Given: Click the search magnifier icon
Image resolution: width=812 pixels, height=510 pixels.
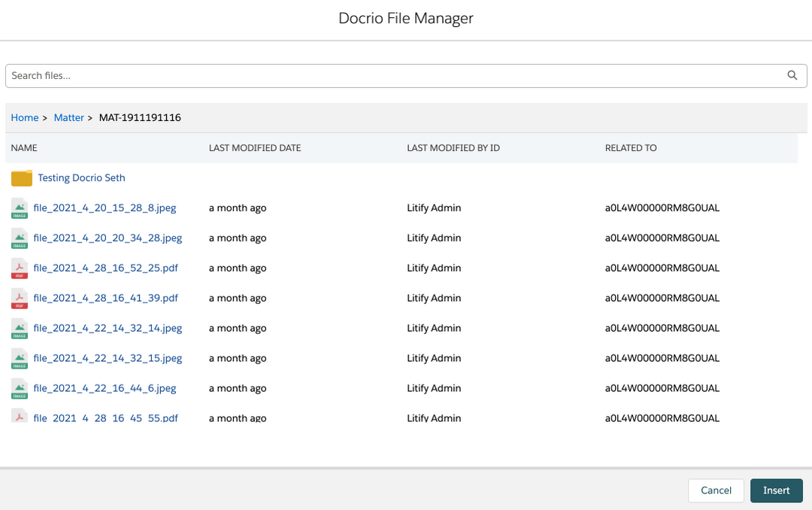Looking at the screenshot, I should click(792, 75).
